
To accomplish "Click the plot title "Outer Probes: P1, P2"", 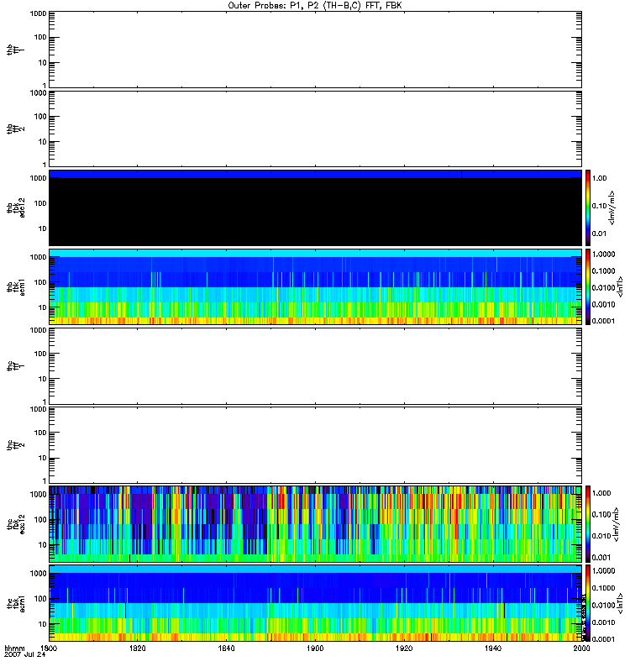I will [314, 5].
